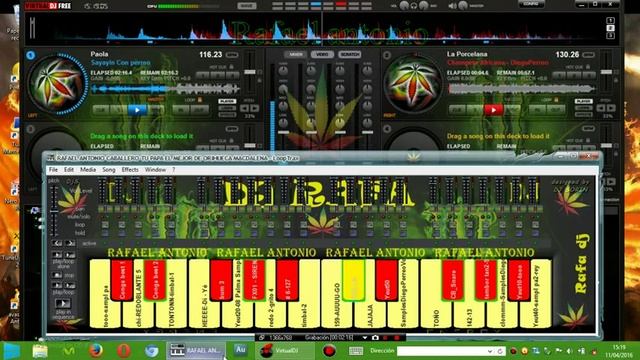Switch to RAFAEL AN... LoopTrax taskbar button
This screenshot has height=360, width=640.
pyautogui.click(x=196, y=351)
